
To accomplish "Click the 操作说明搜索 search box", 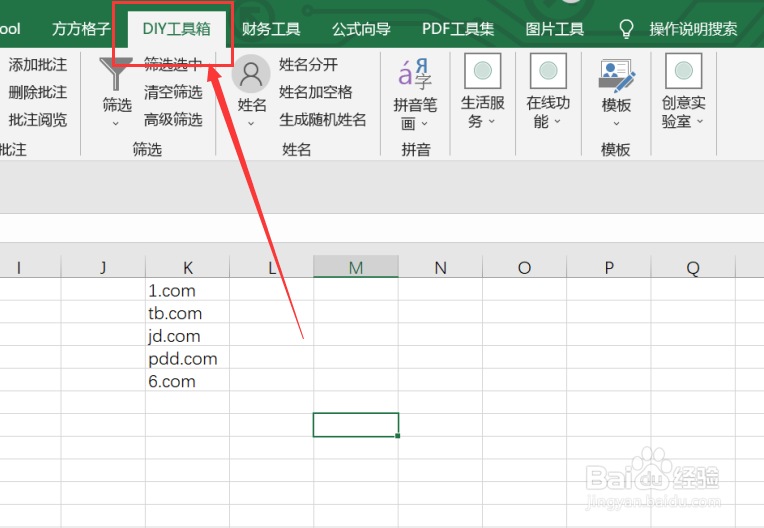I will pyautogui.click(x=693, y=29).
